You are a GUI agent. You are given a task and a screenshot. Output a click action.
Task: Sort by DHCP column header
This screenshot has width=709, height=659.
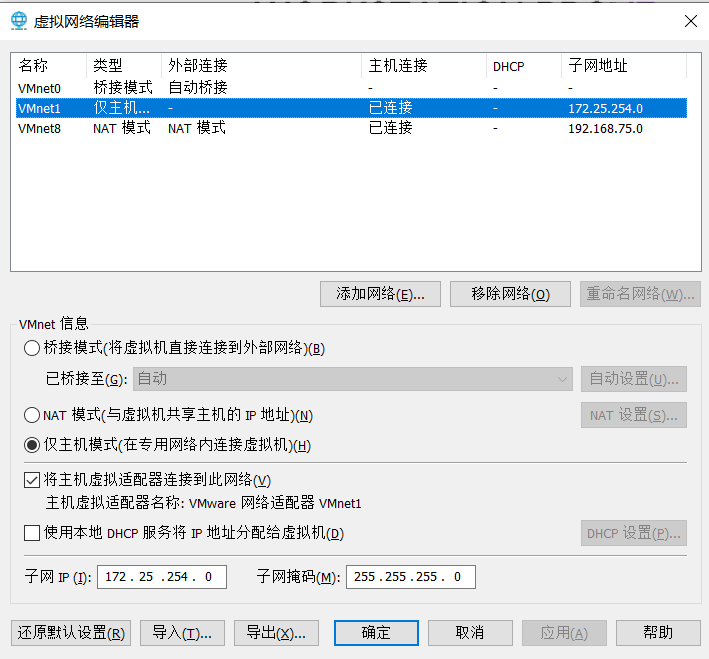[524, 66]
